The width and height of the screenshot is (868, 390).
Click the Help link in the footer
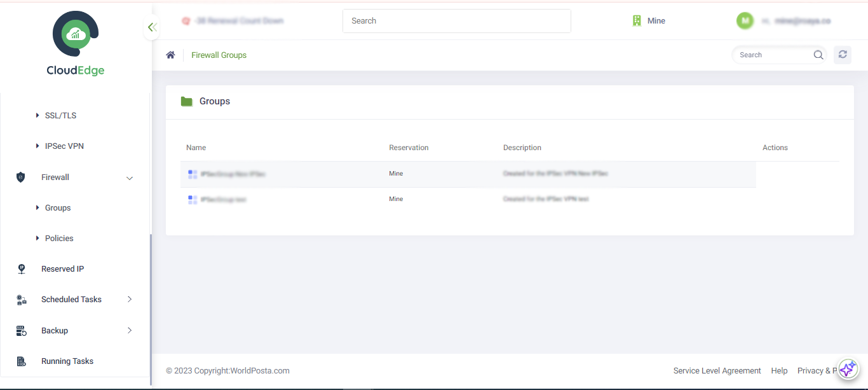pos(779,370)
